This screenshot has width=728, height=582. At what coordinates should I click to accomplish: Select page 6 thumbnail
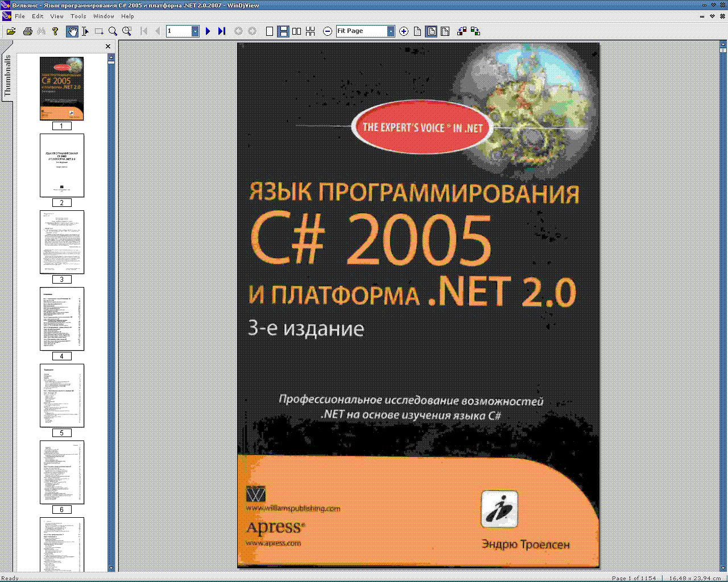(62, 472)
